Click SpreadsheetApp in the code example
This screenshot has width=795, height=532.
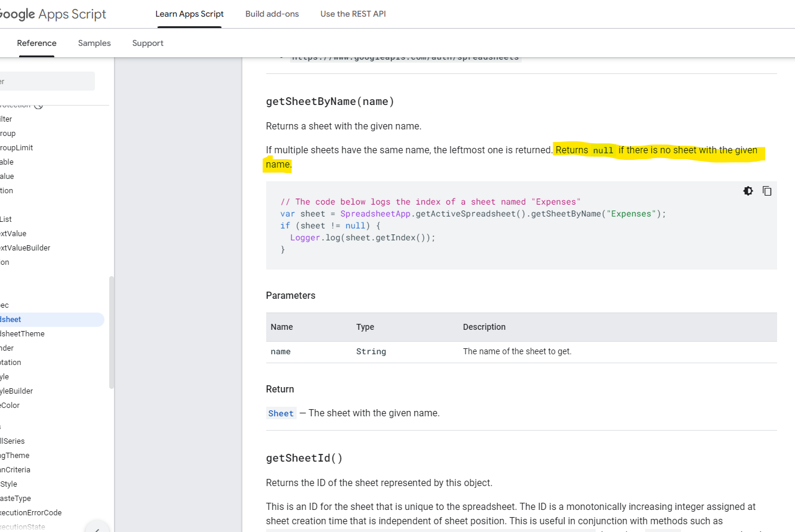(375, 214)
